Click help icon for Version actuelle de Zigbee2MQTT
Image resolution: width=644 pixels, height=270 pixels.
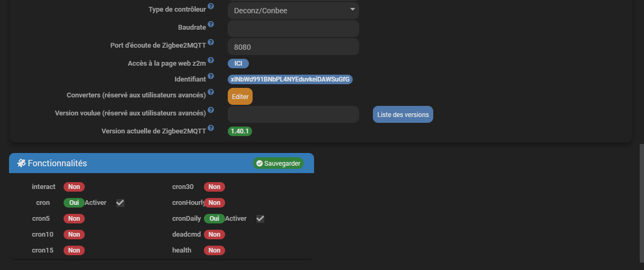tap(211, 128)
